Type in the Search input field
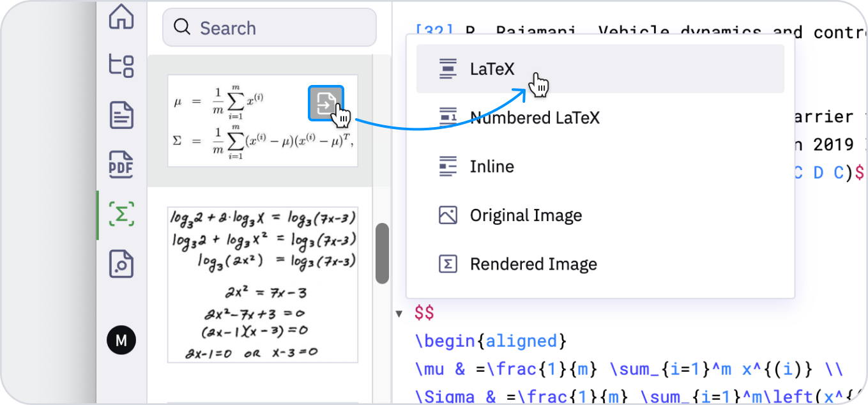This screenshot has width=868, height=405. pos(281,28)
